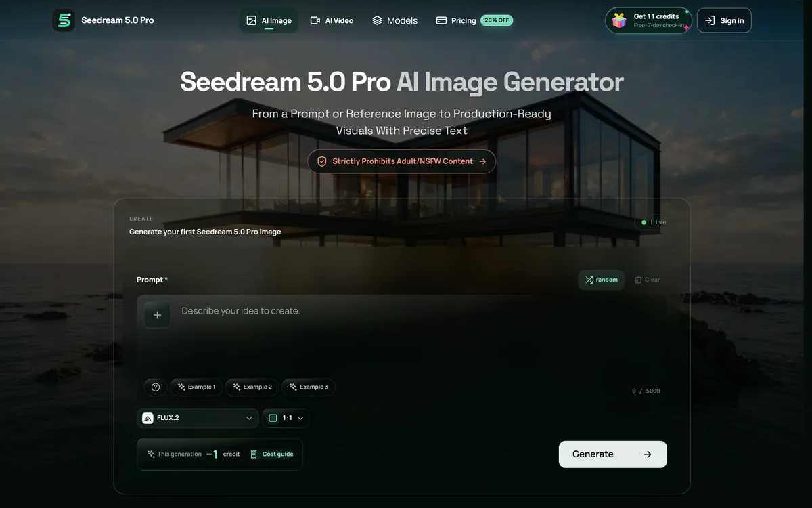The height and width of the screenshot is (508, 812).
Task: Insert Example 3 prompt
Action: [308, 387]
